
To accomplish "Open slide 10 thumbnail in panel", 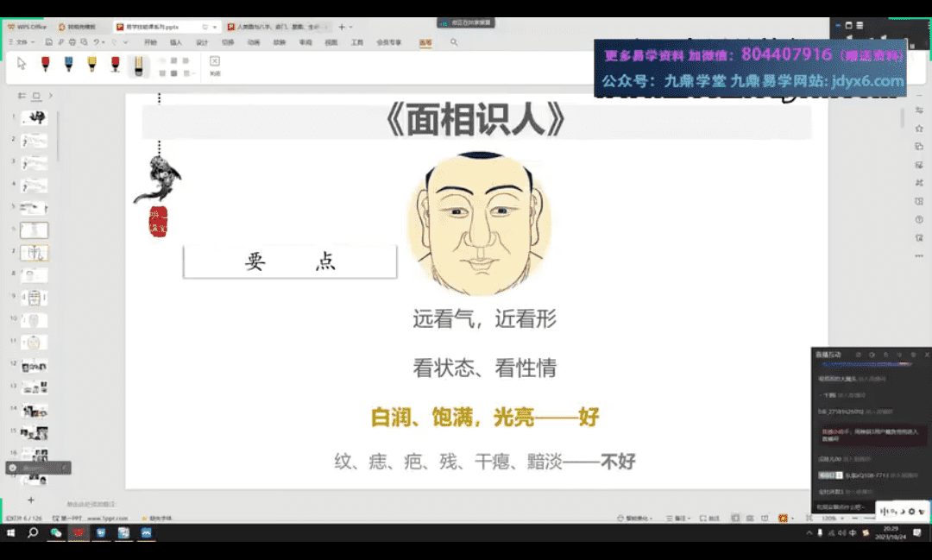I will coord(35,320).
